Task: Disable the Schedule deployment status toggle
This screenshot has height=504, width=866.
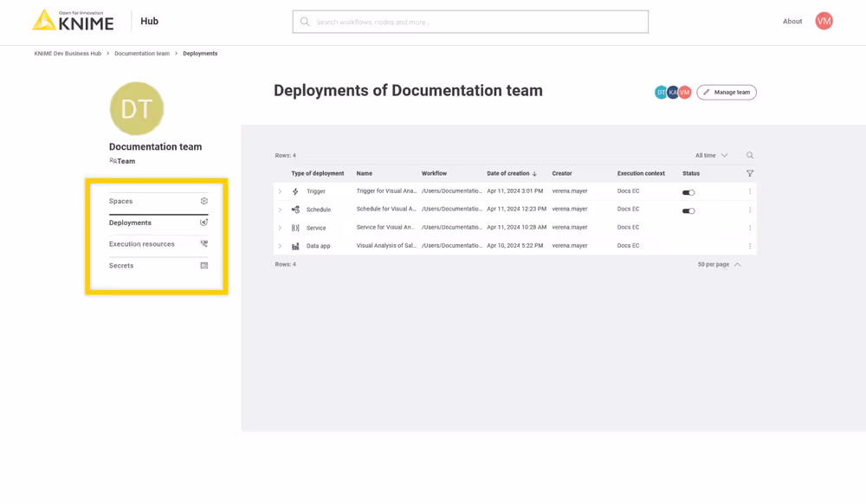Action: [688, 210]
